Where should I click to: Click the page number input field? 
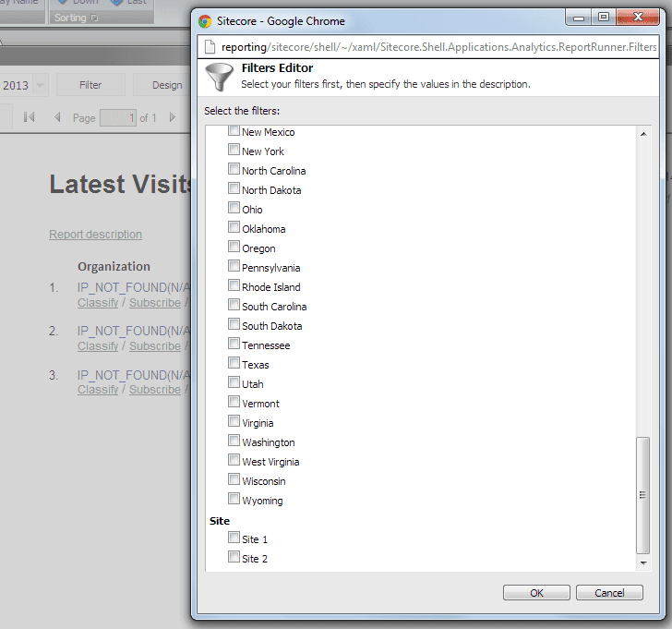click(x=117, y=117)
